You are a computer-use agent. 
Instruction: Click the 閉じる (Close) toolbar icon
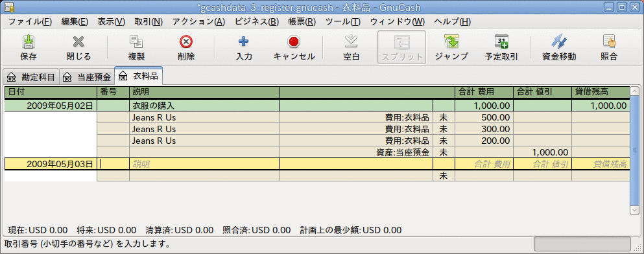[78, 42]
